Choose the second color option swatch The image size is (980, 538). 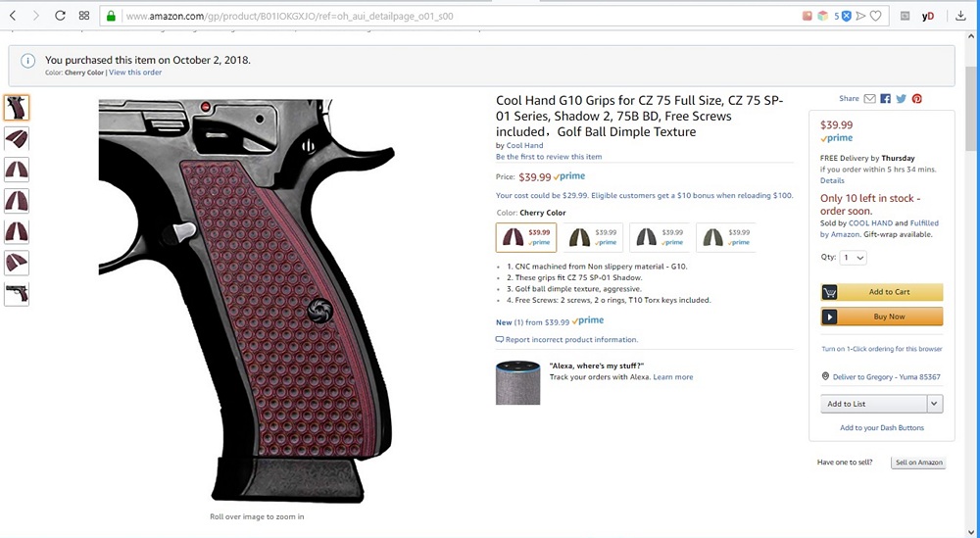pos(593,237)
